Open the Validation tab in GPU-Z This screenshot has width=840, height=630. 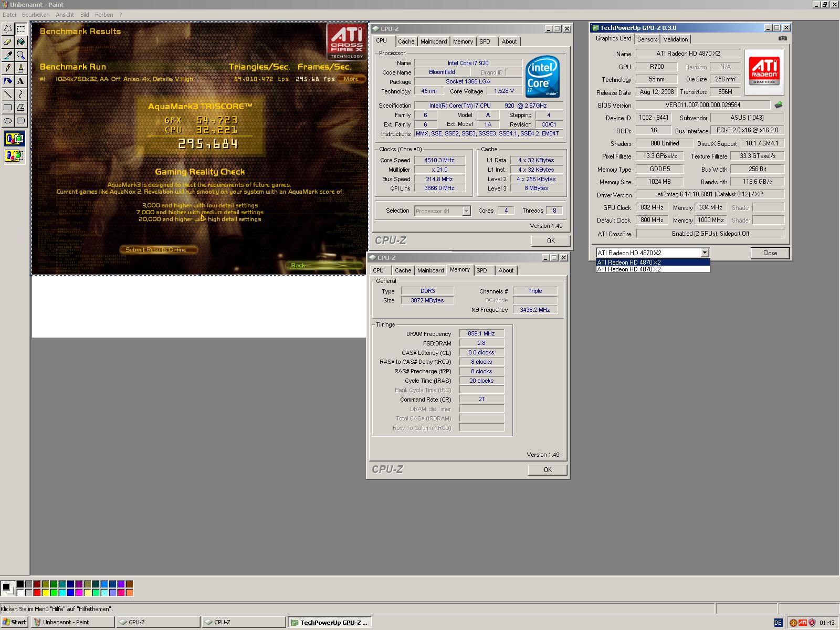[x=676, y=39]
